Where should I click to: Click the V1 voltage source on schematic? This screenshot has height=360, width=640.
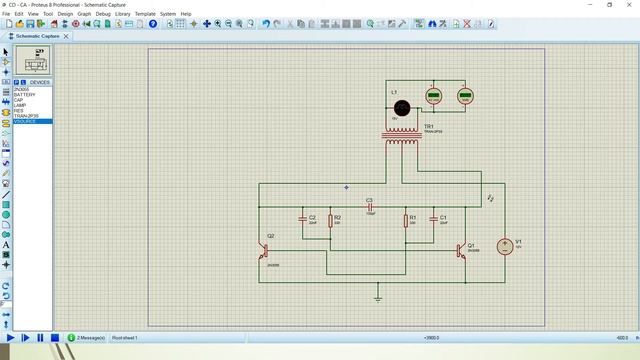pos(505,247)
